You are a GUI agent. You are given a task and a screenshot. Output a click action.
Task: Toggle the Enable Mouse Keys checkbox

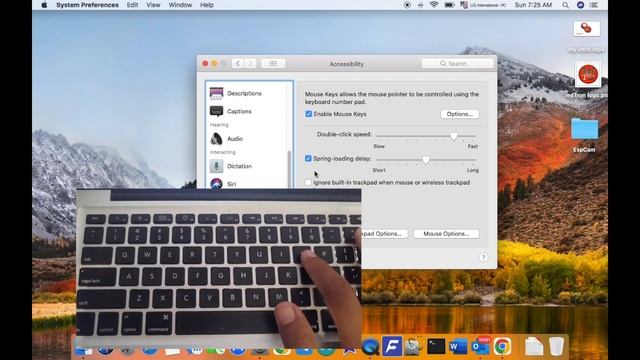[309, 114]
